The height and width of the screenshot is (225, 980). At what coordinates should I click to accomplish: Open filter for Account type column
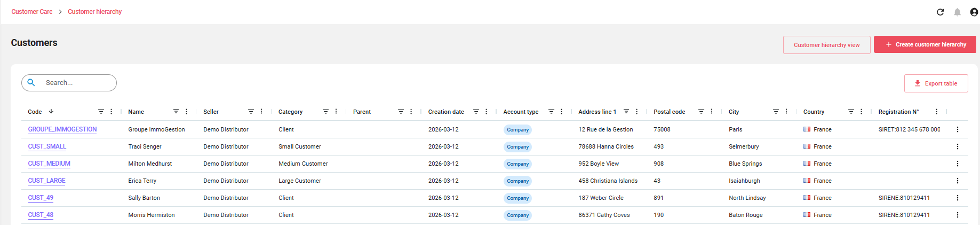551,111
